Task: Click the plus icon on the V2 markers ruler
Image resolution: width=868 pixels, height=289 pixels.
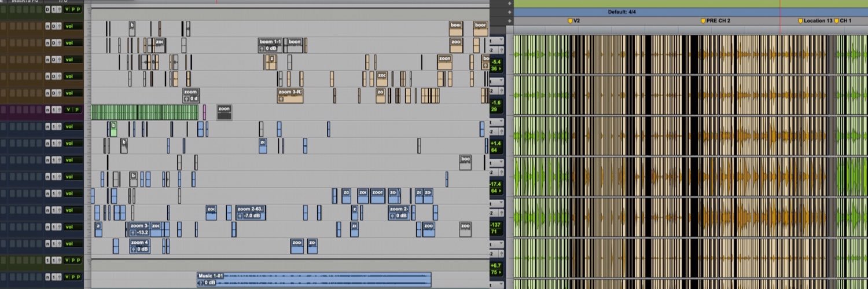Action: coord(510,21)
